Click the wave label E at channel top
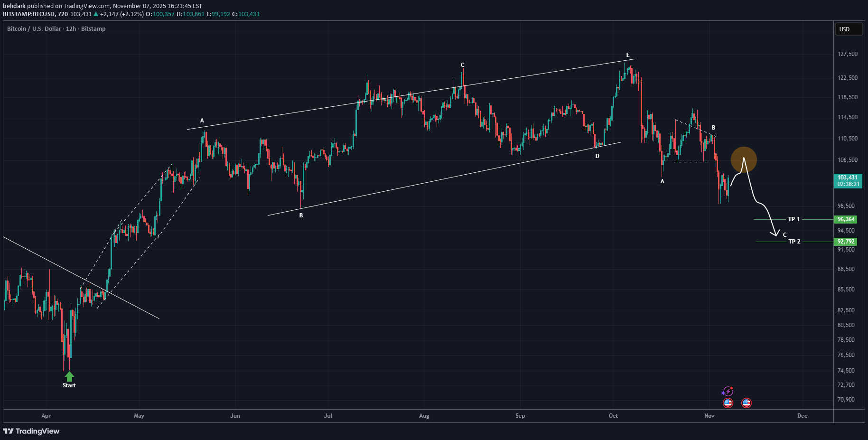868x440 pixels. coord(628,55)
